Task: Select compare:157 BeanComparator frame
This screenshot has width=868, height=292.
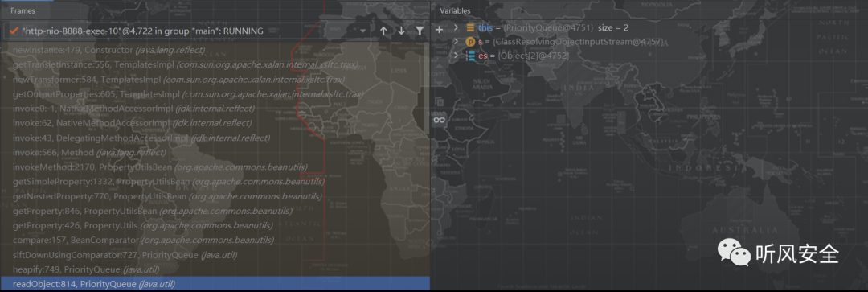Action: pos(215,240)
